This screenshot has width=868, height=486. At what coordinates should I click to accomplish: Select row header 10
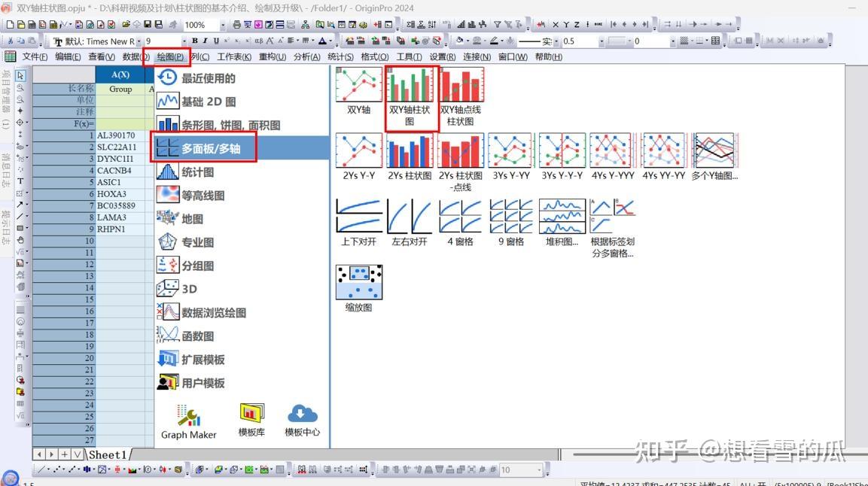pyautogui.click(x=64, y=241)
